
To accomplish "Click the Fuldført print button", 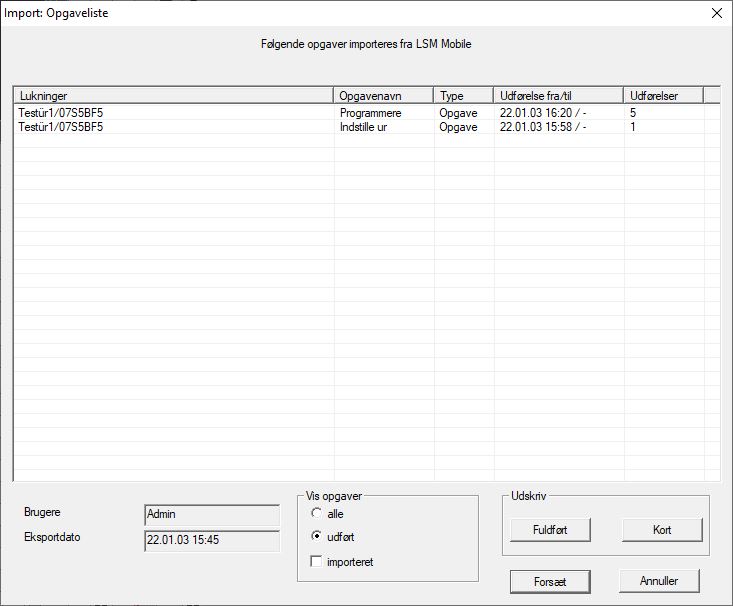I will pyautogui.click(x=549, y=529).
